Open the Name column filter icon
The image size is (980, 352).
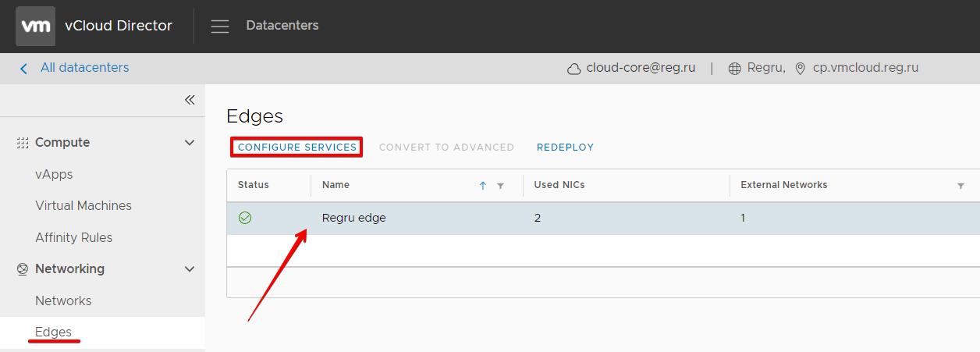[500, 186]
